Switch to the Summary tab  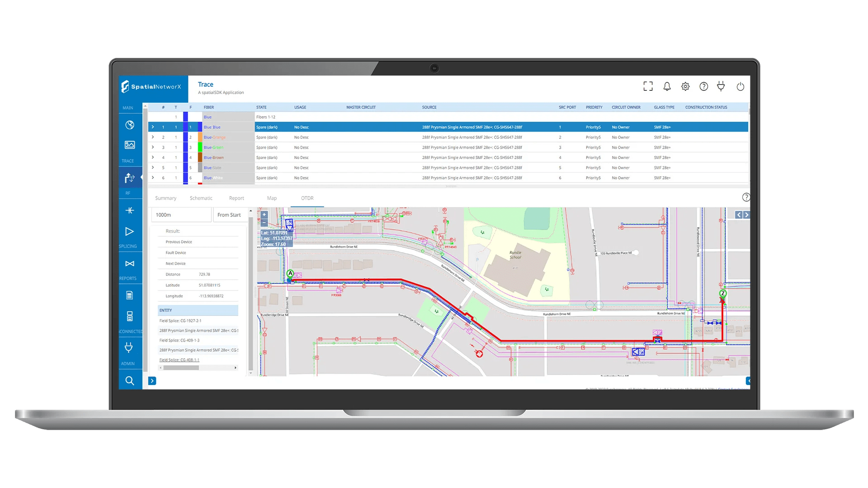point(165,198)
